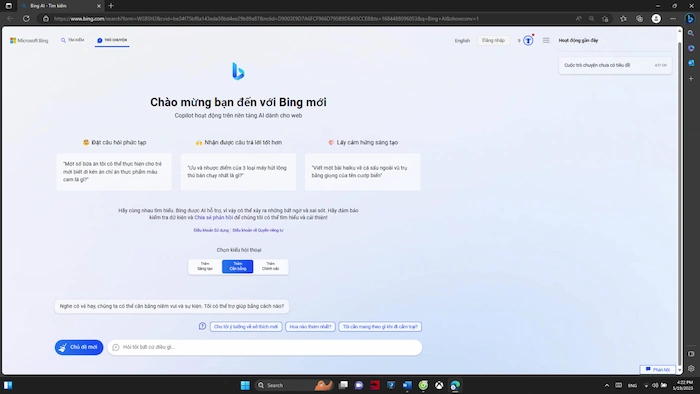
Task: Pick the most fragrant flower suggestion
Action: tap(310, 327)
